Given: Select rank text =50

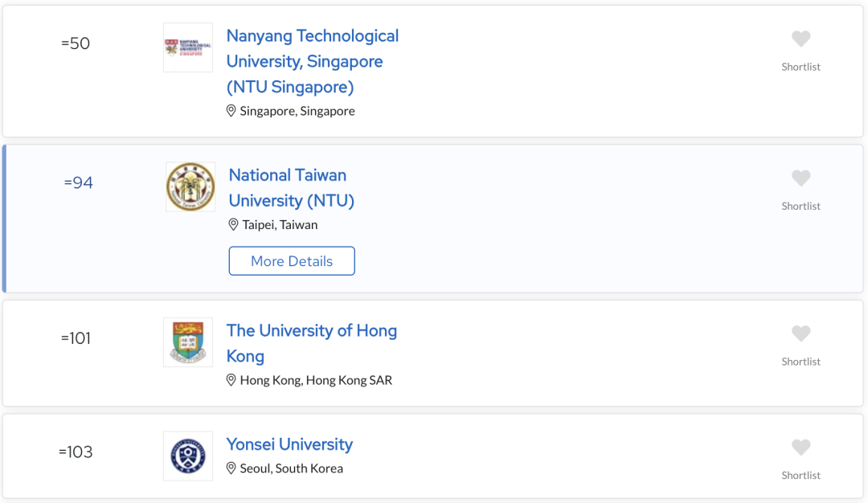Looking at the screenshot, I should point(76,43).
